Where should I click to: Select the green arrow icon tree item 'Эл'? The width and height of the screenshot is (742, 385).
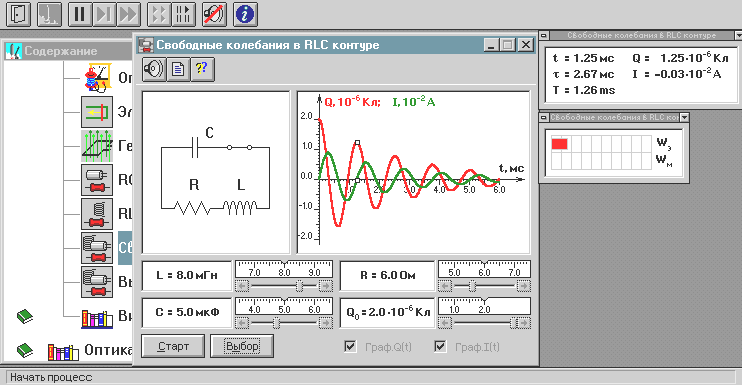[x=97, y=112]
